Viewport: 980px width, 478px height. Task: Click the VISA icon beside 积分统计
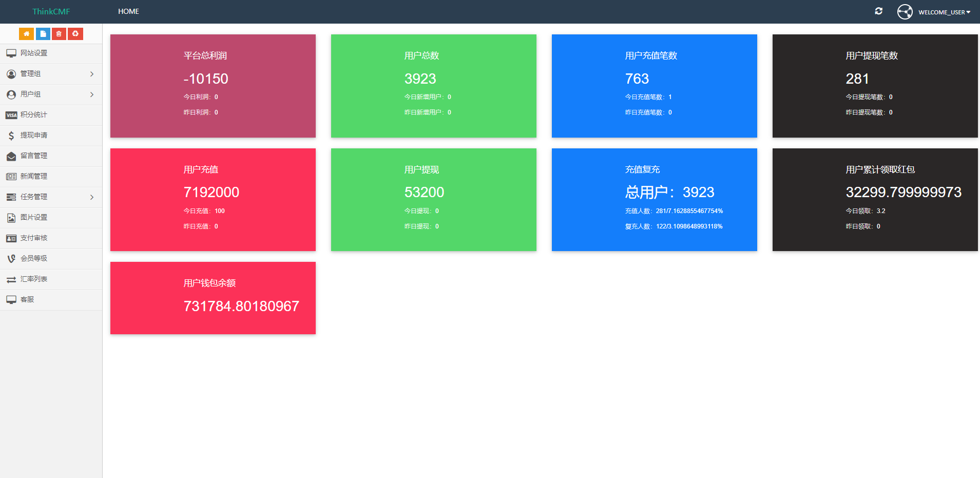11,115
